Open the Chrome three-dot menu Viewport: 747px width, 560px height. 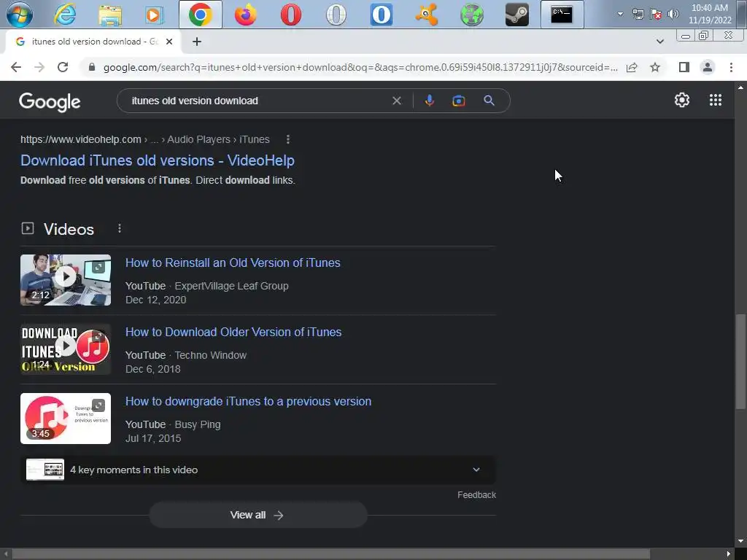(731, 67)
